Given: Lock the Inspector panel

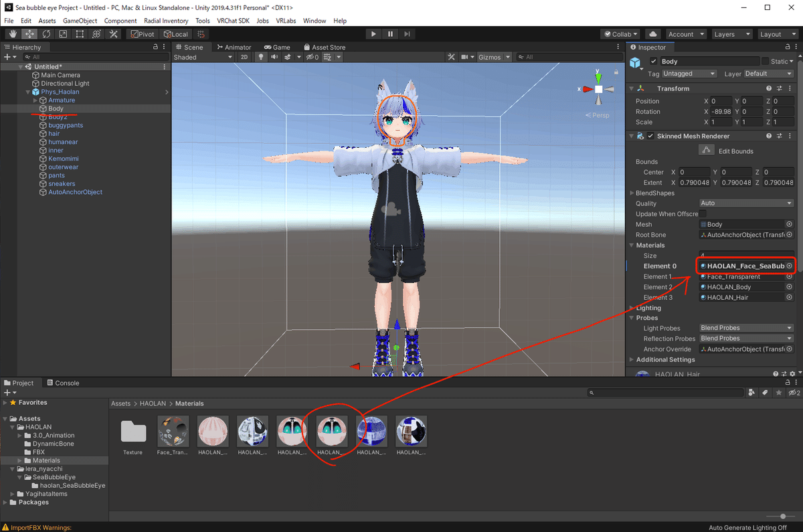Looking at the screenshot, I should (x=786, y=48).
